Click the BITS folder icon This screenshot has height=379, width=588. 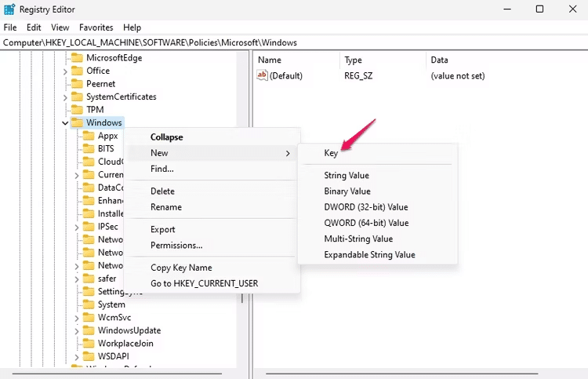point(88,149)
